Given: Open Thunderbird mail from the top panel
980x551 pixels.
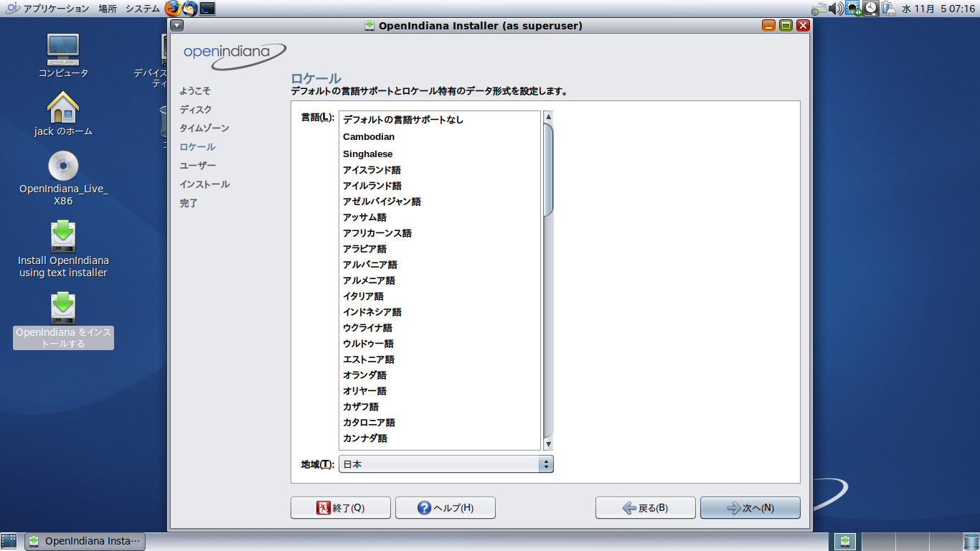Looking at the screenshot, I should tap(190, 9).
